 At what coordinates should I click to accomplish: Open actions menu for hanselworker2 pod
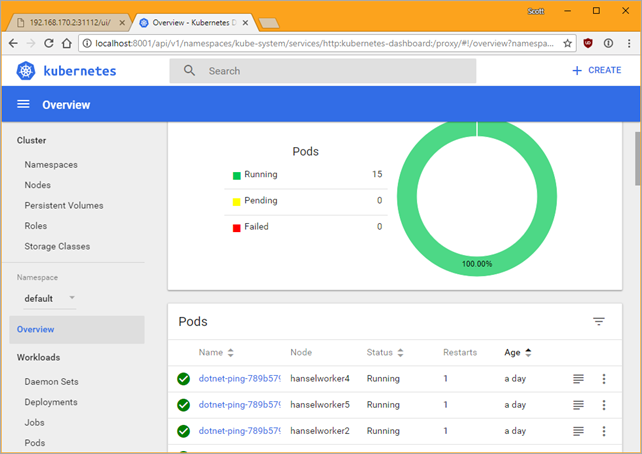[604, 431]
